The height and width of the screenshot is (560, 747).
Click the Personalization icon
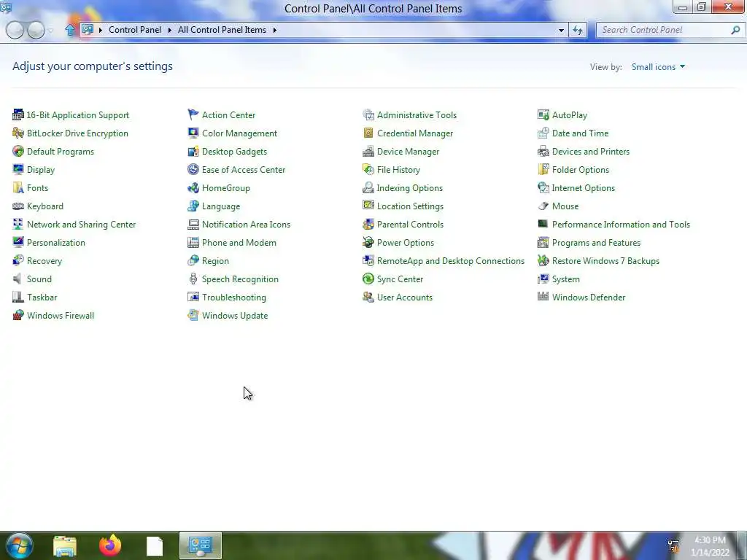(18, 242)
